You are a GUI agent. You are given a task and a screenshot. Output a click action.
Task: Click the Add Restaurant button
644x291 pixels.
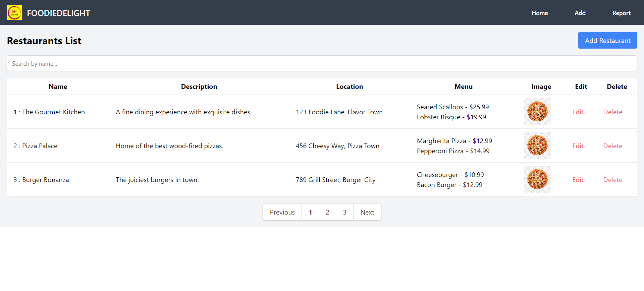click(x=608, y=40)
